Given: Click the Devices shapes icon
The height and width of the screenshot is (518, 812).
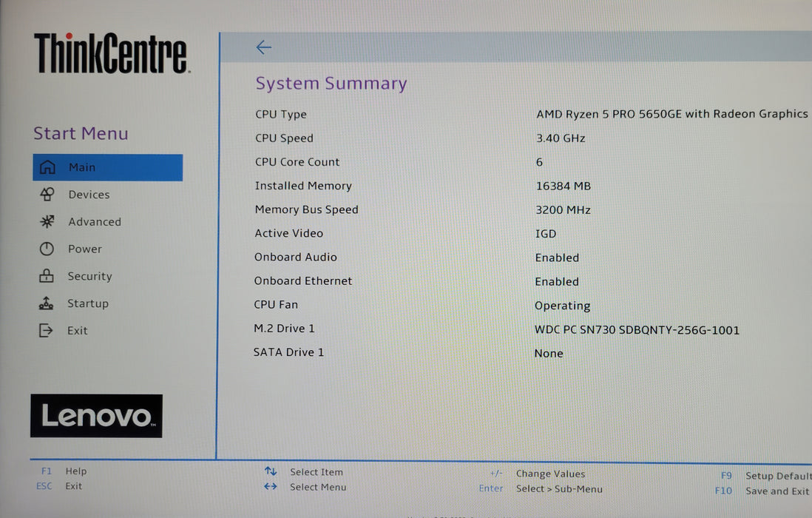Looking at the screenshot, I should (47, 194).
